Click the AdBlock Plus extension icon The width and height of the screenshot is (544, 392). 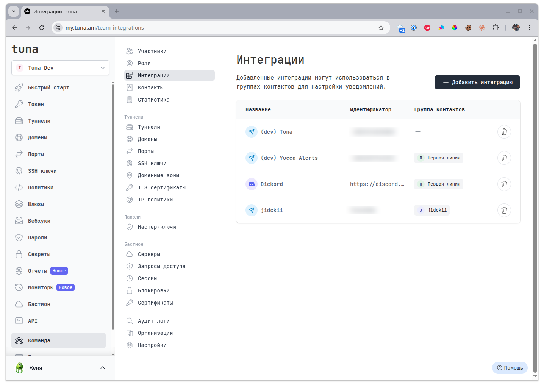427,28
